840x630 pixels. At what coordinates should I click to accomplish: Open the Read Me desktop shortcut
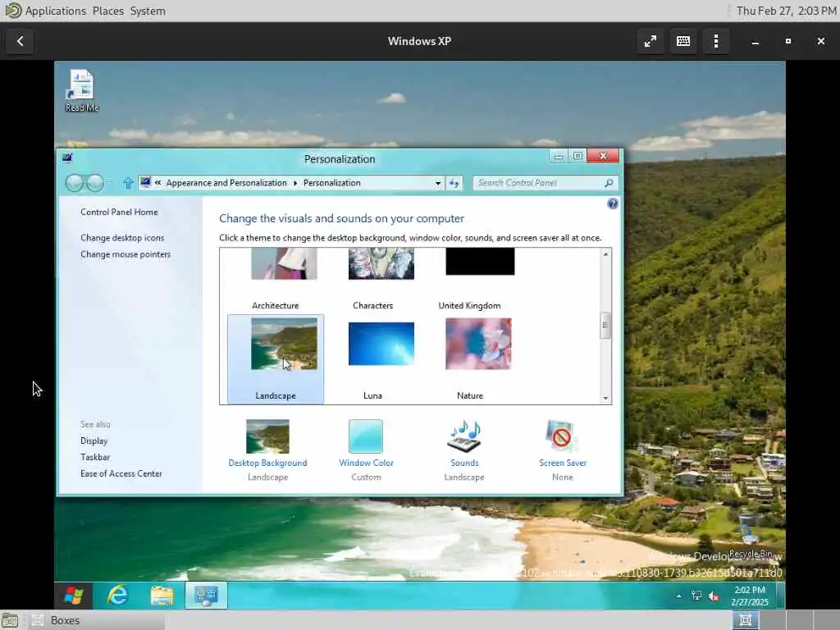pyautogui.click(x=81, y=91)
